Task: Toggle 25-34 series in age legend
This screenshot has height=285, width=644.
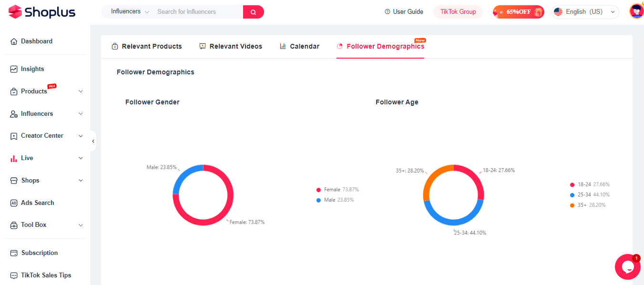Action: point(590,195)
